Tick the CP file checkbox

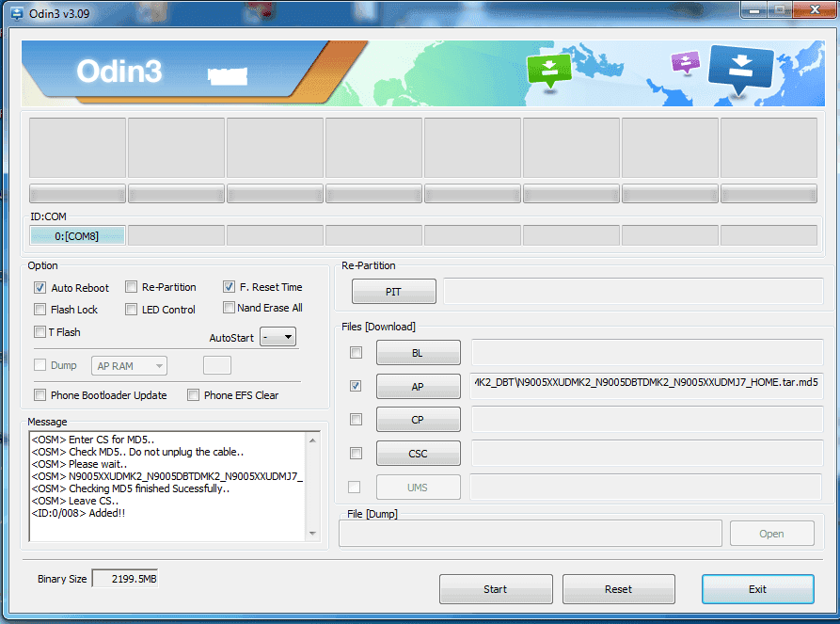[356, 419]
